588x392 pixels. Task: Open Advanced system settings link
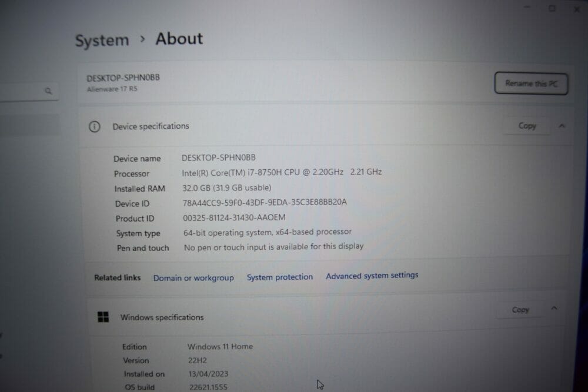coord(372,276)
